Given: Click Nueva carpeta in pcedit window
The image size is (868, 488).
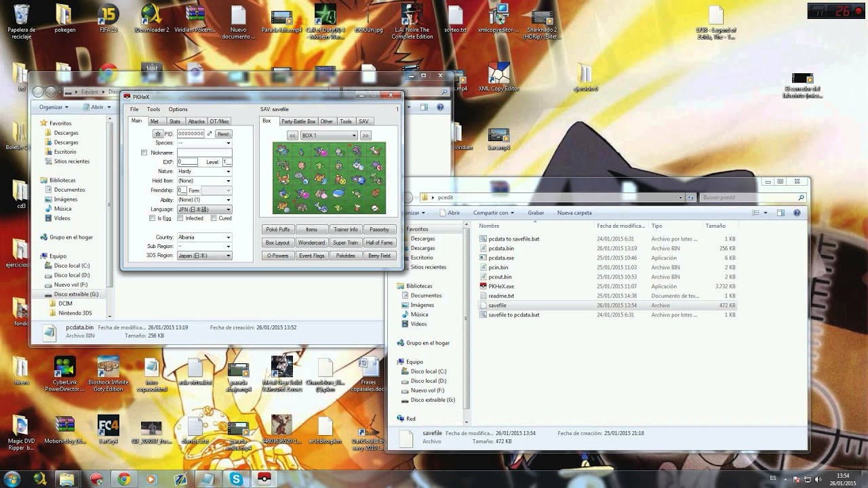Looking at the screenshot, I should coord(574,213).
